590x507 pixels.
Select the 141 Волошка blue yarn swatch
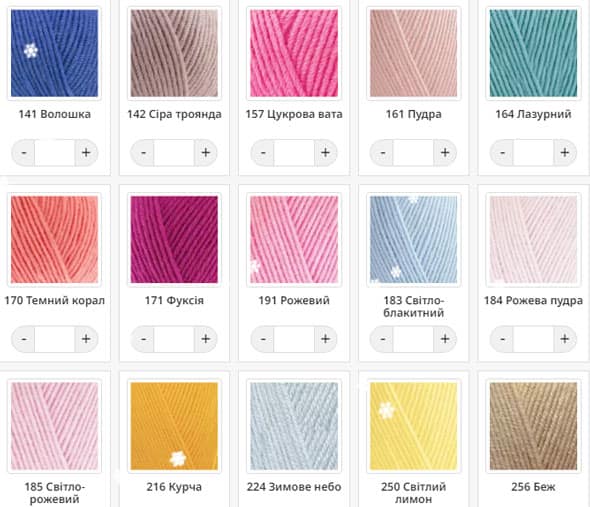pos(55,53)
